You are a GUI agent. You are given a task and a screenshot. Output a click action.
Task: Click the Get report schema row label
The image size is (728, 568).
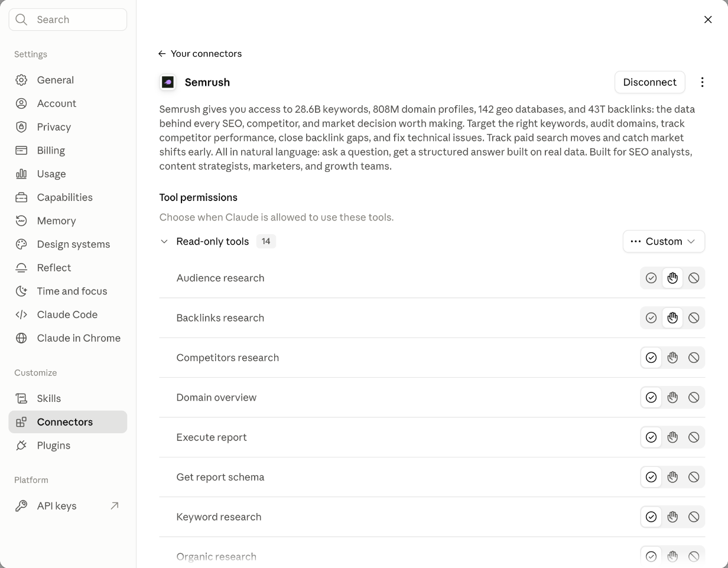220,477
